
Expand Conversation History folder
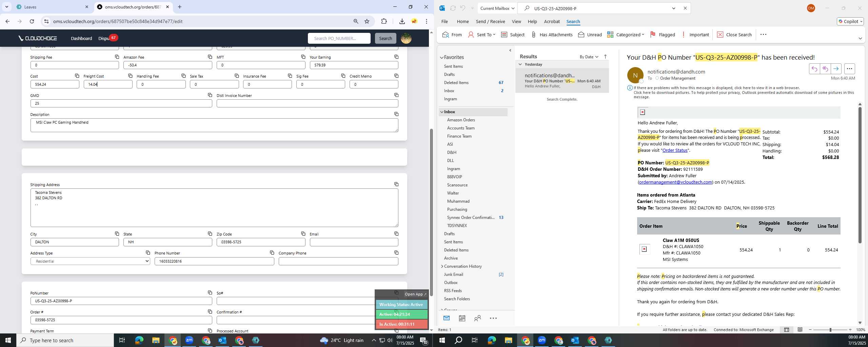pyautogui.click(x=442, y=266)
